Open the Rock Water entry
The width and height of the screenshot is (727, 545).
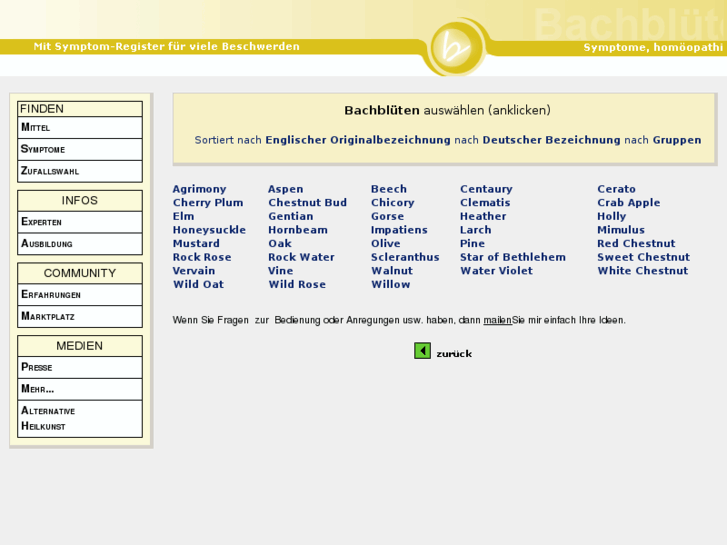pyautogui.click(x=301, y=257)
